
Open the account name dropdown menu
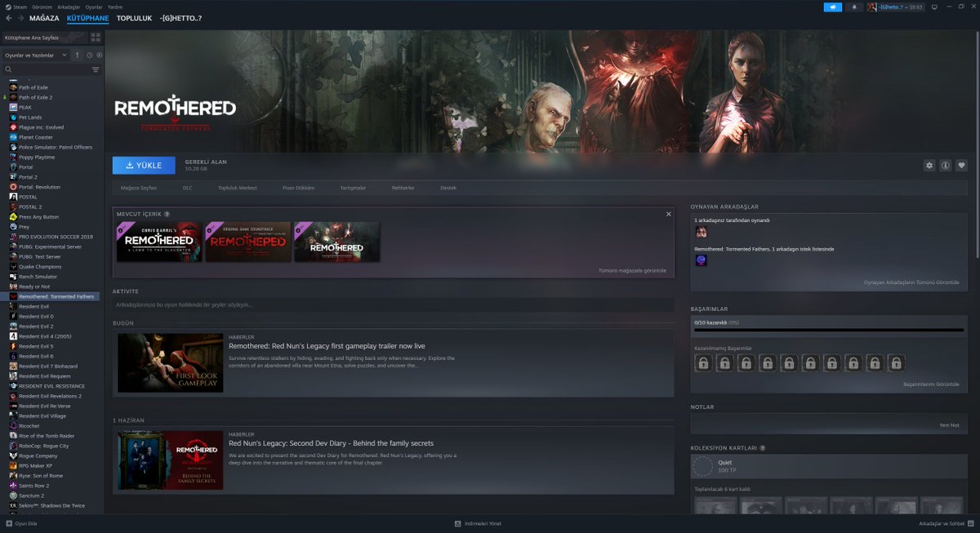[901, 7]
